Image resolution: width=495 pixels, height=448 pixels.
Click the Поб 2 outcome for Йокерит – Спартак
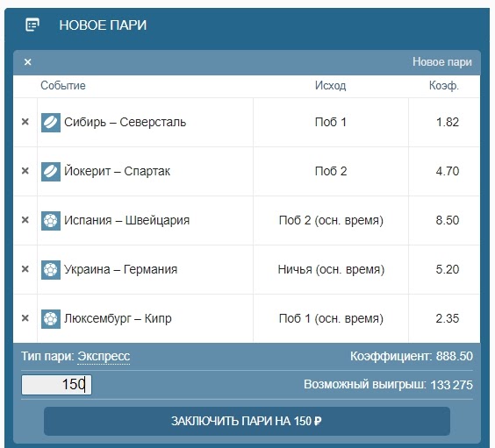331,171
